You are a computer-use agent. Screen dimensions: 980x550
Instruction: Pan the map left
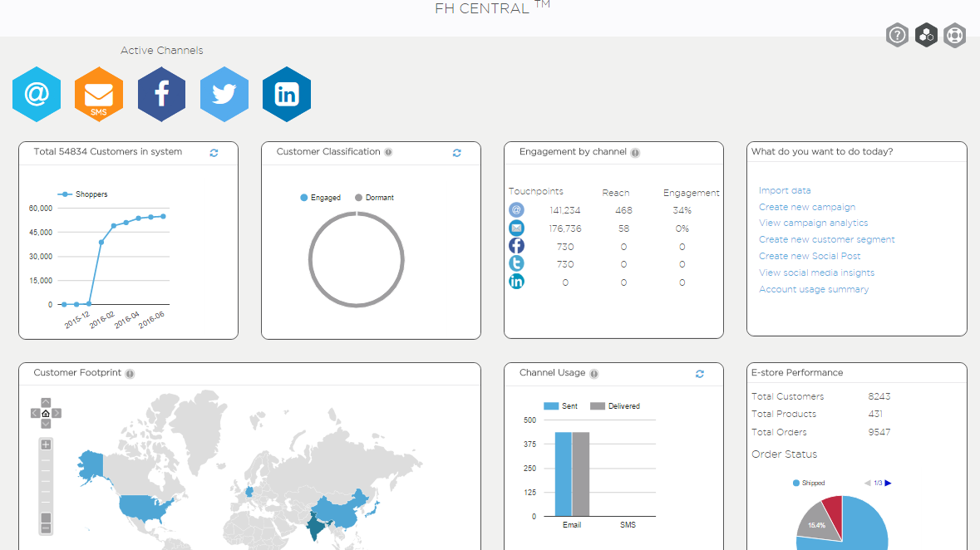coord(35,413)
